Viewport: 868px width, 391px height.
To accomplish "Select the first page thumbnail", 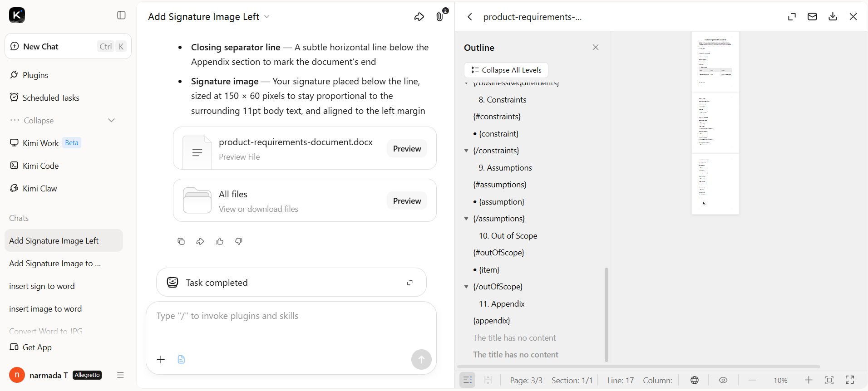I will click(715, 62).
